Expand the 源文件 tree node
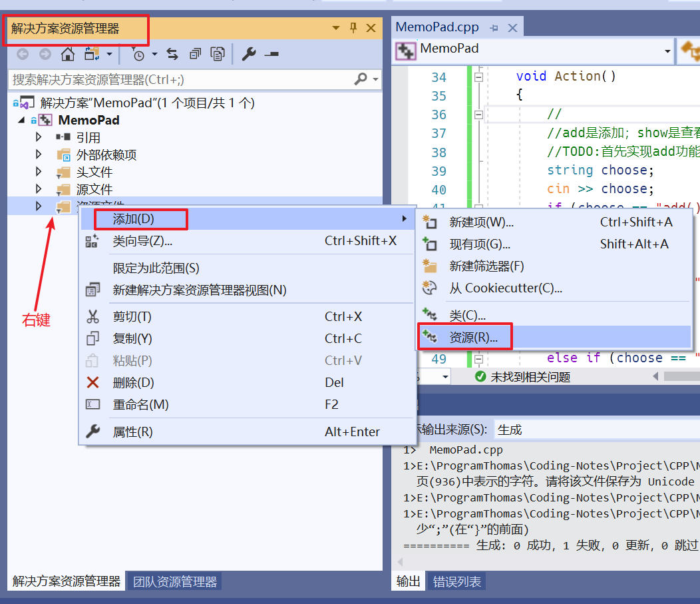 [39, 188]
